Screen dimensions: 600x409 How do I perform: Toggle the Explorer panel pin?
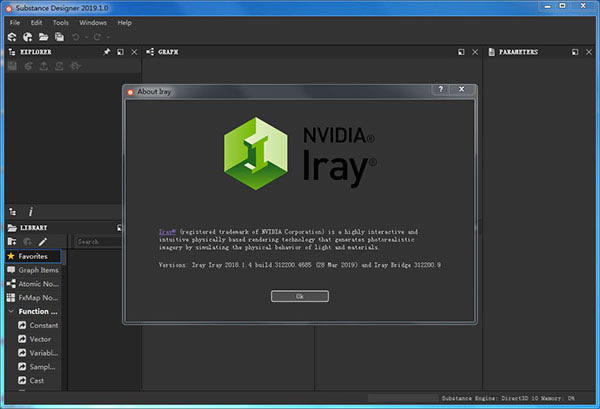tap(107, 52)
